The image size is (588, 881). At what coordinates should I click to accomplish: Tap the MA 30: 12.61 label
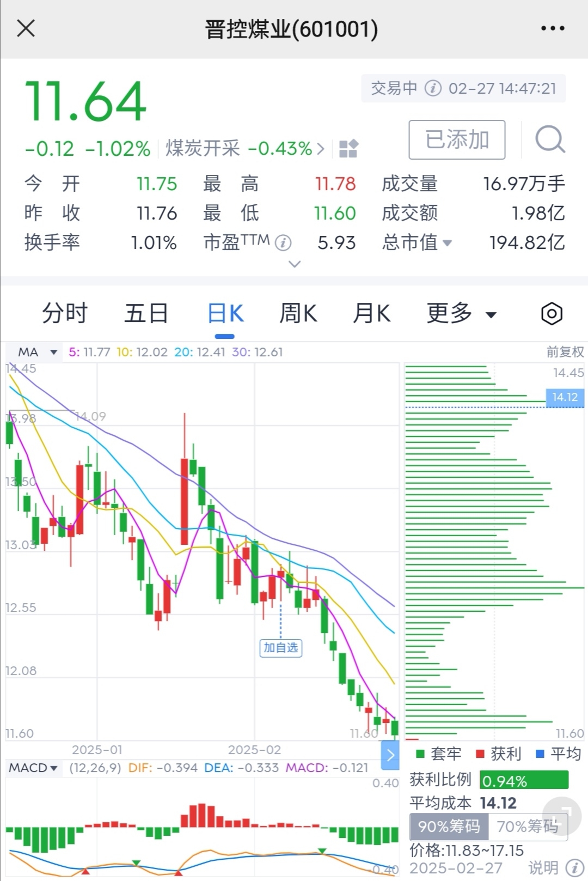pyautogui.click(x=258, y=352)
